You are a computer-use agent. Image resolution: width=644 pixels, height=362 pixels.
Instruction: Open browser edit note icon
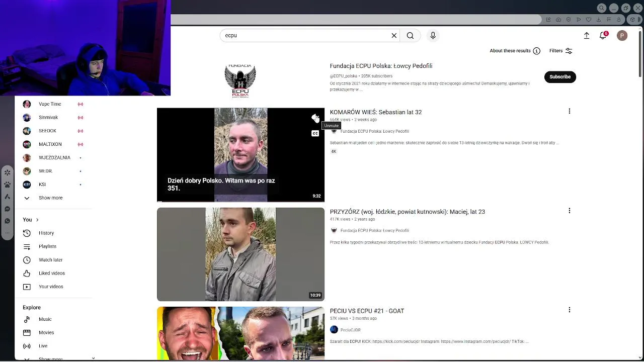548,20
